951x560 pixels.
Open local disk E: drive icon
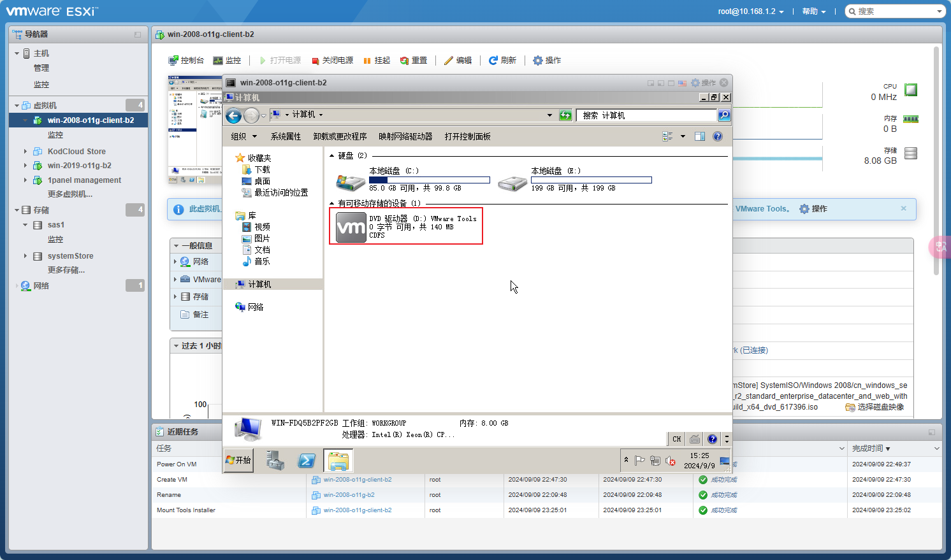tap(512, 182)
